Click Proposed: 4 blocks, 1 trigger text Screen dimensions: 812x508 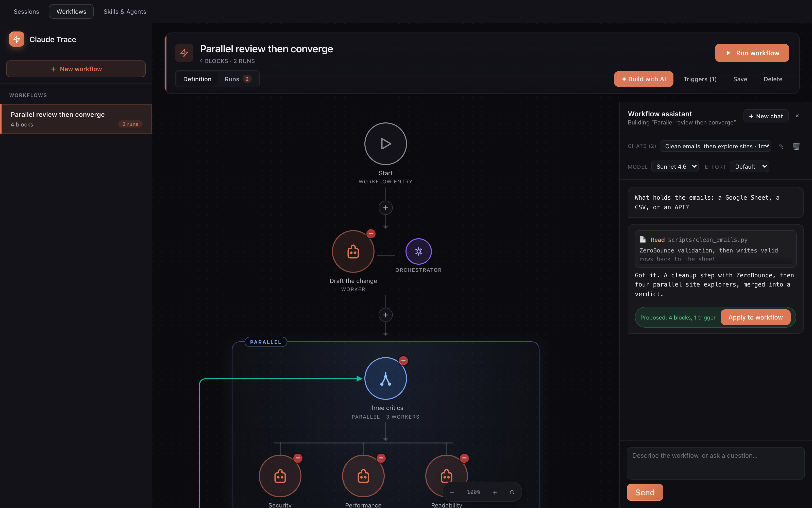click(x=678, y=317)
